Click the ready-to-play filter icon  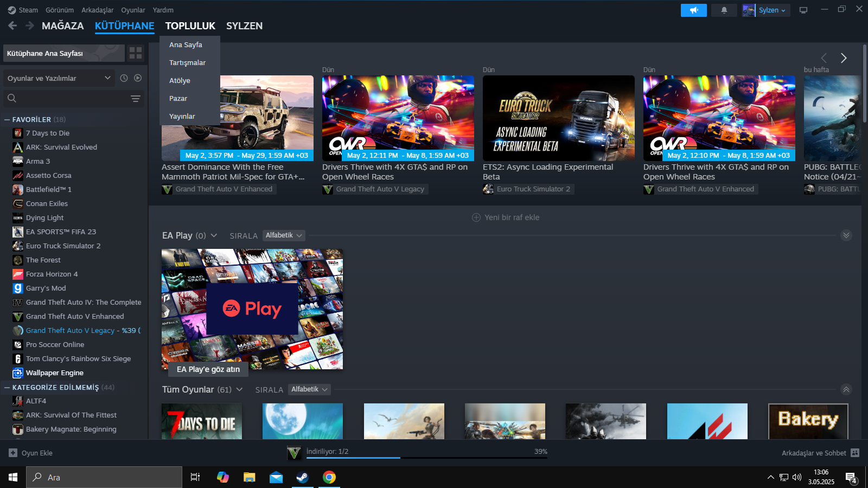138,78
